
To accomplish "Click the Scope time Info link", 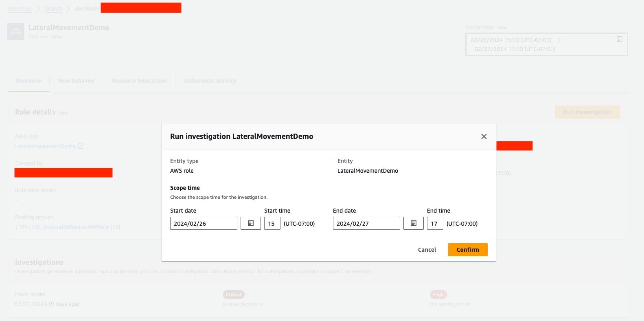I will (x=502, y=28).
